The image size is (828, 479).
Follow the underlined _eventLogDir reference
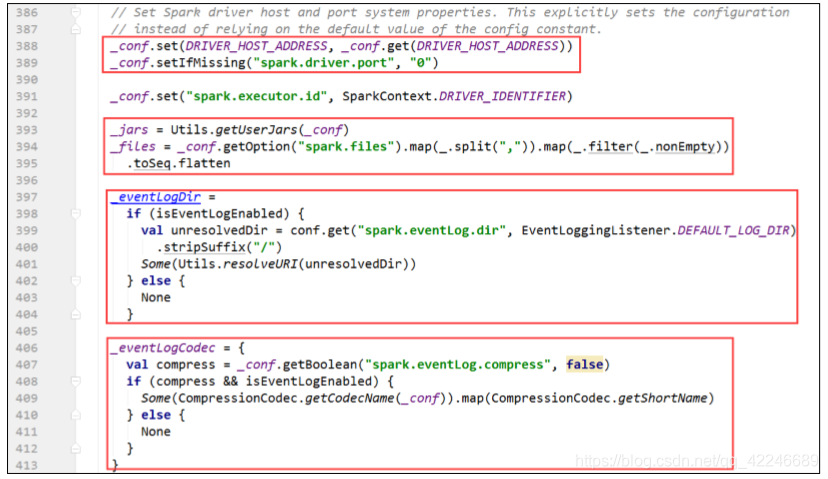(x=156, y=197)
